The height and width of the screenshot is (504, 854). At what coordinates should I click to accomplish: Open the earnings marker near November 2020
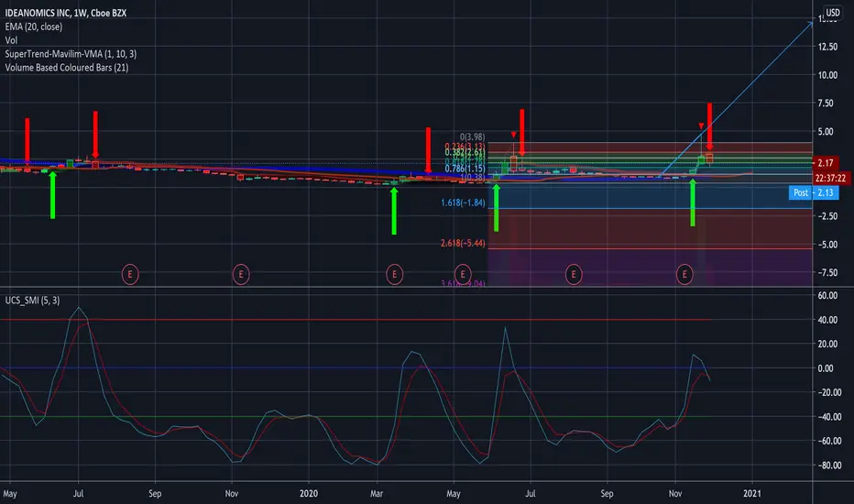point(684,274)
